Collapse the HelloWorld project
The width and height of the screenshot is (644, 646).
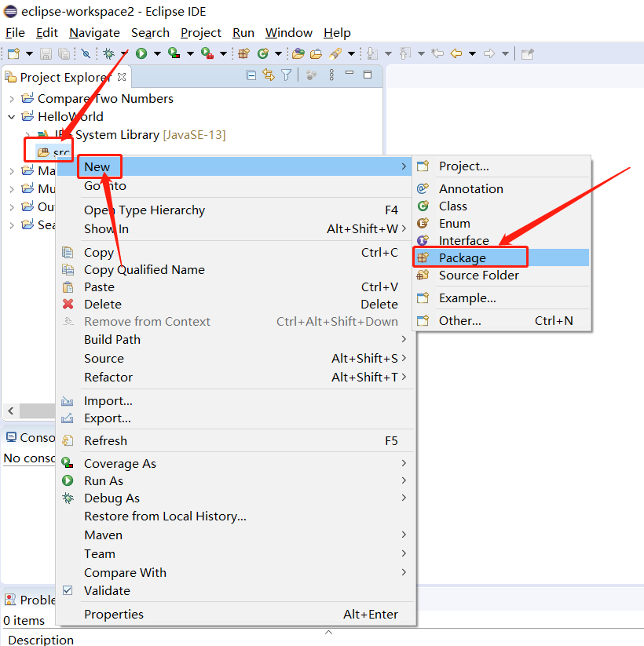pyautogui.click(x=12, y=117)
